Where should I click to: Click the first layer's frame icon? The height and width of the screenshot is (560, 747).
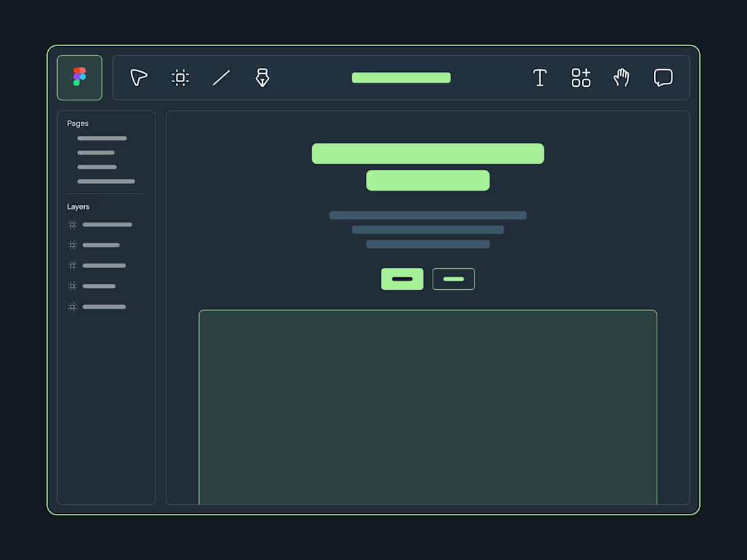point(72,224)
